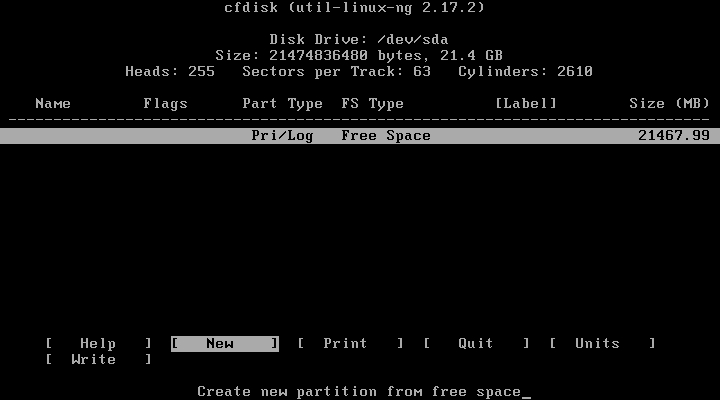Click the Cylinders: 2610 text
Image resolution: width=720 pixels, height=400 pixels.
[525, 72]
